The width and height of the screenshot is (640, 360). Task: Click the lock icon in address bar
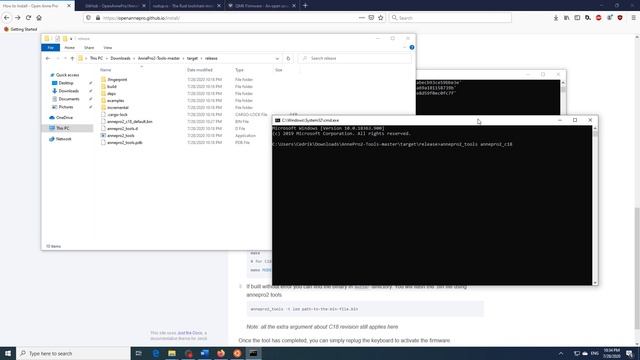coord(98,18)
